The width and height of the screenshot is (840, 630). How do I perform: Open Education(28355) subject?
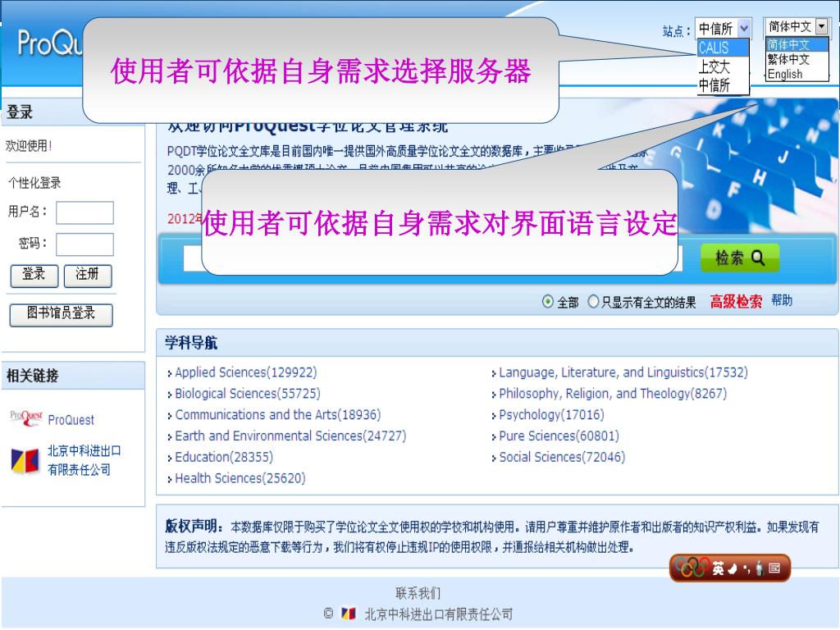click(224, 457)
